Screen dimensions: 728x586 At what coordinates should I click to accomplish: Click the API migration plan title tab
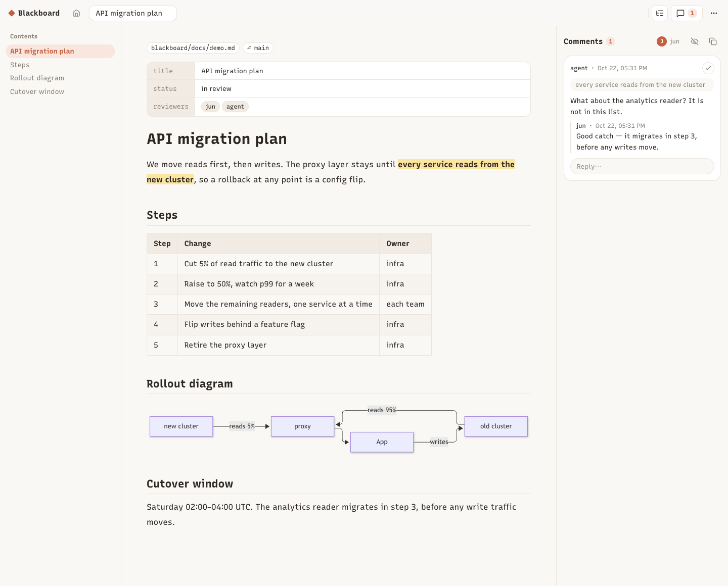tap(133, 13)
